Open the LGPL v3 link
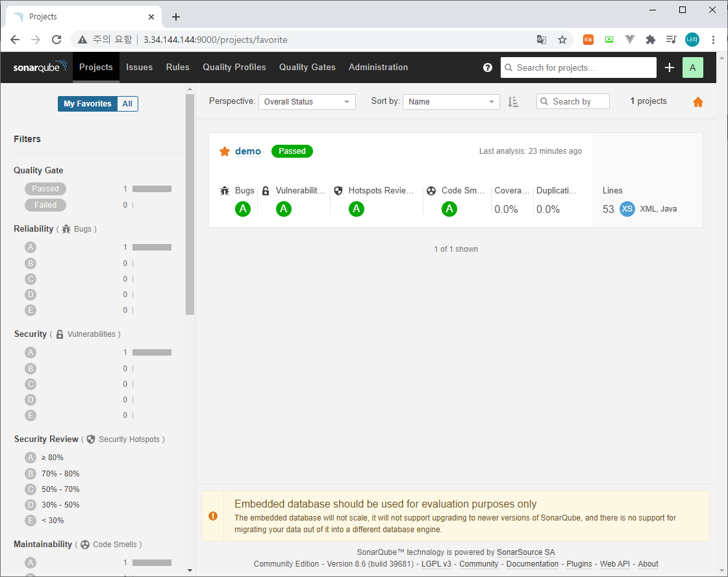 [436, 564]
